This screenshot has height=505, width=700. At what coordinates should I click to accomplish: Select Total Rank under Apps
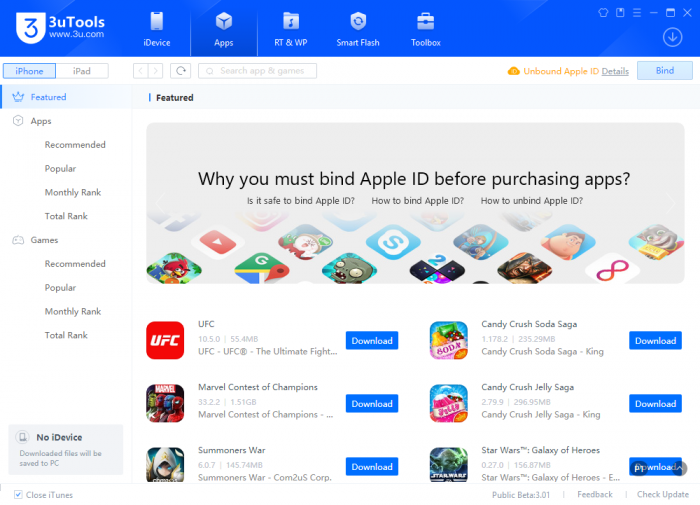pos(66,216)
